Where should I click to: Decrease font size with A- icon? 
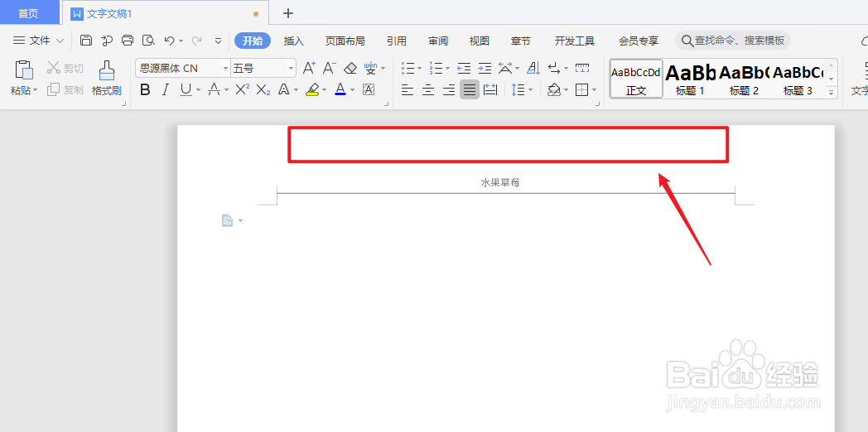(x=330, y=68)
